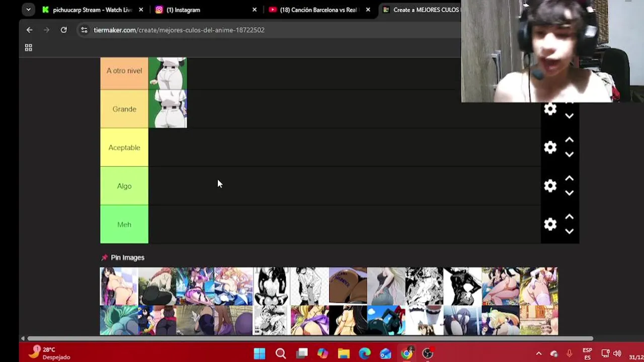Viewport: 644px width, 362px height.
Task: Open Outlook mail from the taskbar
Action: pos(385,353)
